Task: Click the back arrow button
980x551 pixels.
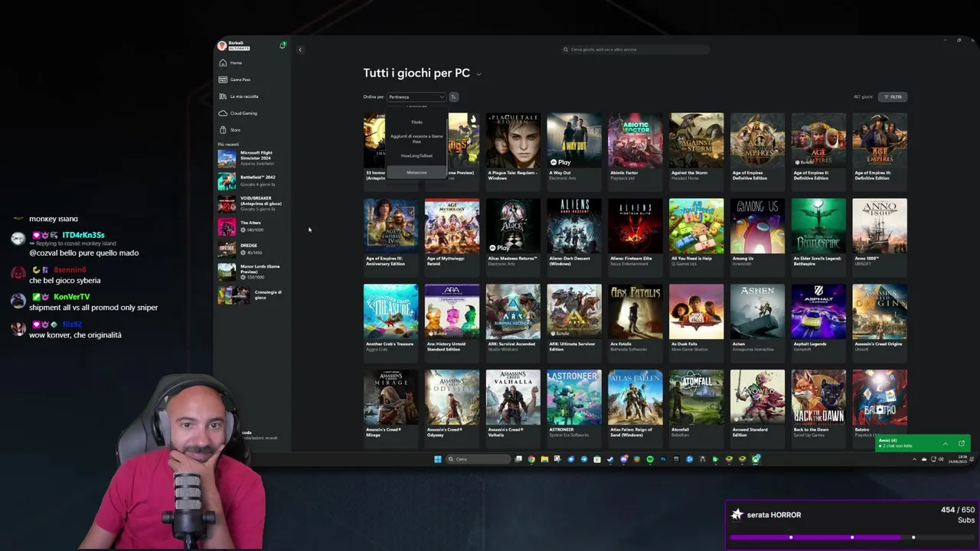Action: pos(300,50)
